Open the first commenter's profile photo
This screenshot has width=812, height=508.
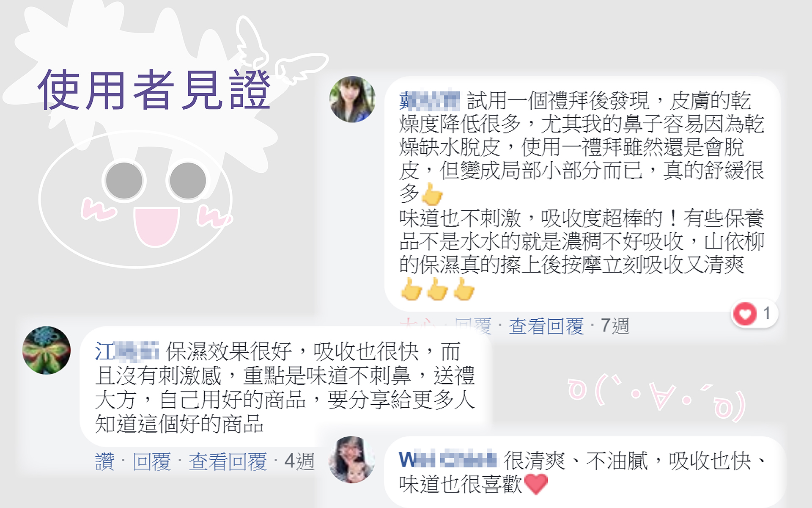coord(352,99)
